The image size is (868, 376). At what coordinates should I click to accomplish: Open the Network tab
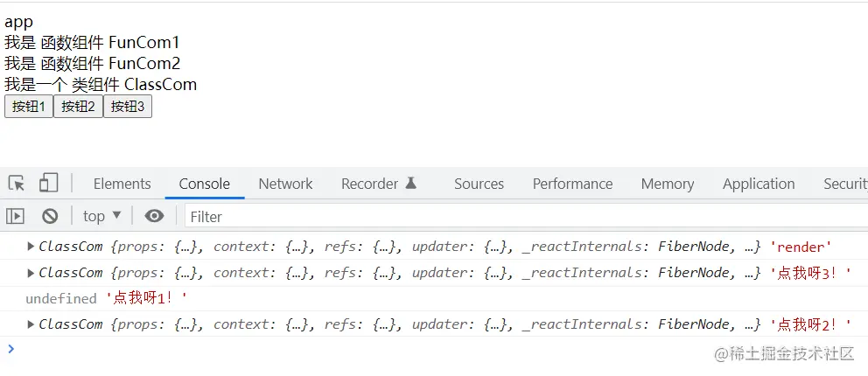pos(285,184)
